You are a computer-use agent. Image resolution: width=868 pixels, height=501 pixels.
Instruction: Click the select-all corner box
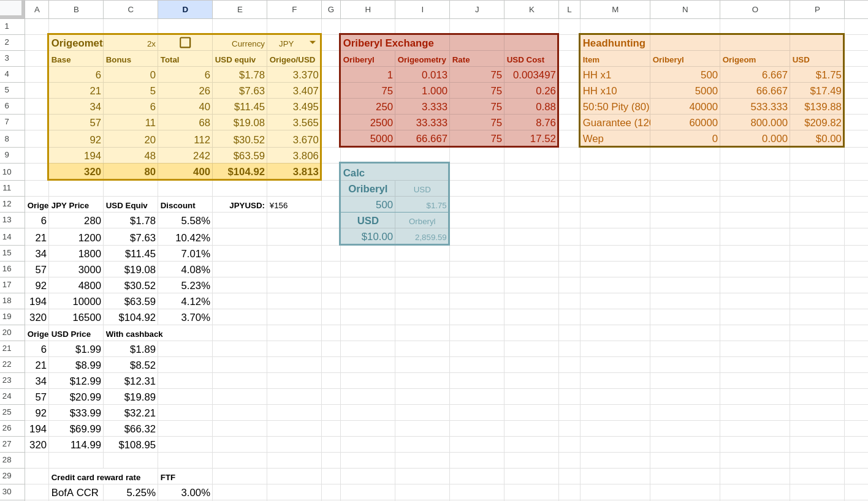coord(12,9)
